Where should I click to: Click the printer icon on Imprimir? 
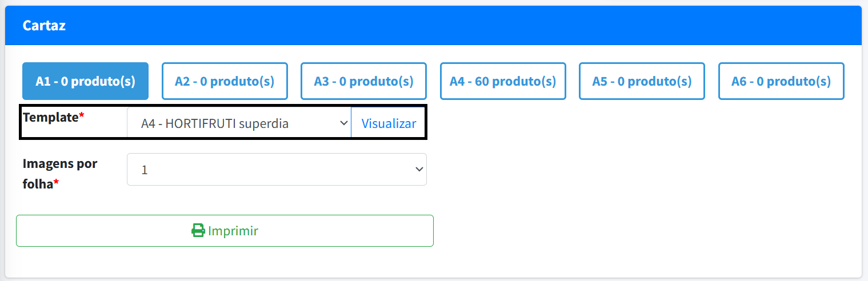[198, 231]
